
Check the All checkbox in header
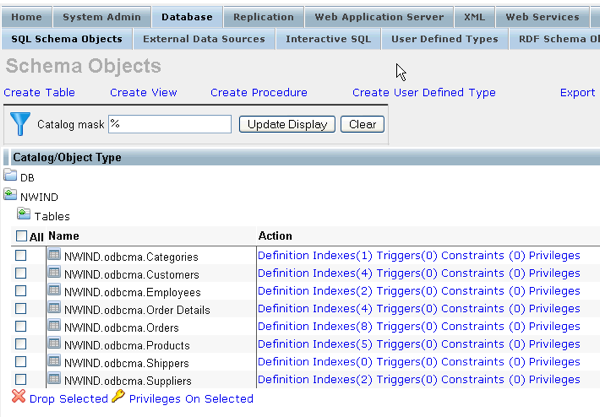tap(21, 237)
